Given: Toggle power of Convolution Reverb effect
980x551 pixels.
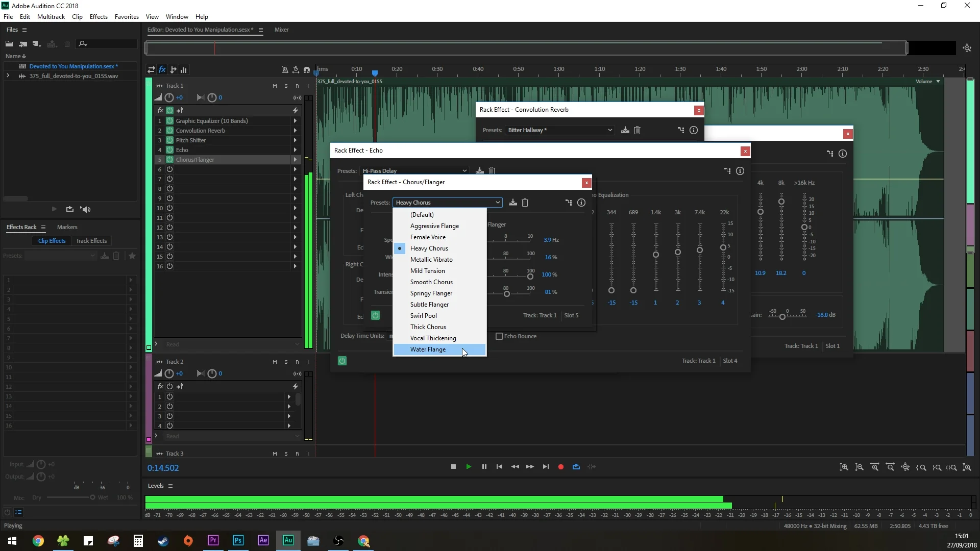Looking at the screenshot, I should point(170,131).
